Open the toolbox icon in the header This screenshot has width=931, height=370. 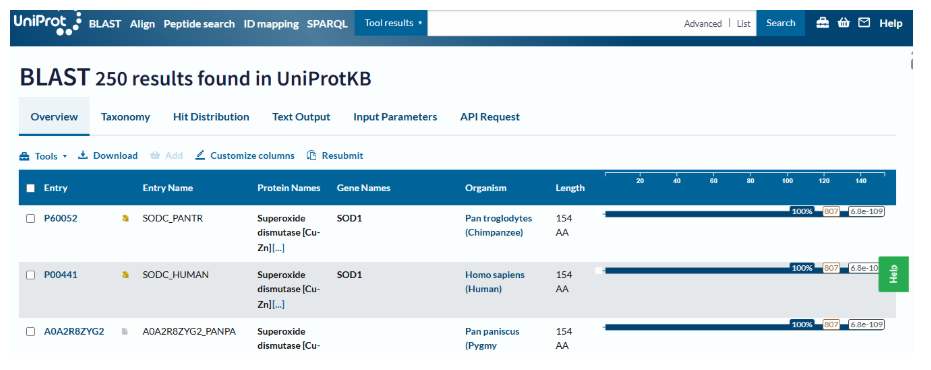point(822,23)
